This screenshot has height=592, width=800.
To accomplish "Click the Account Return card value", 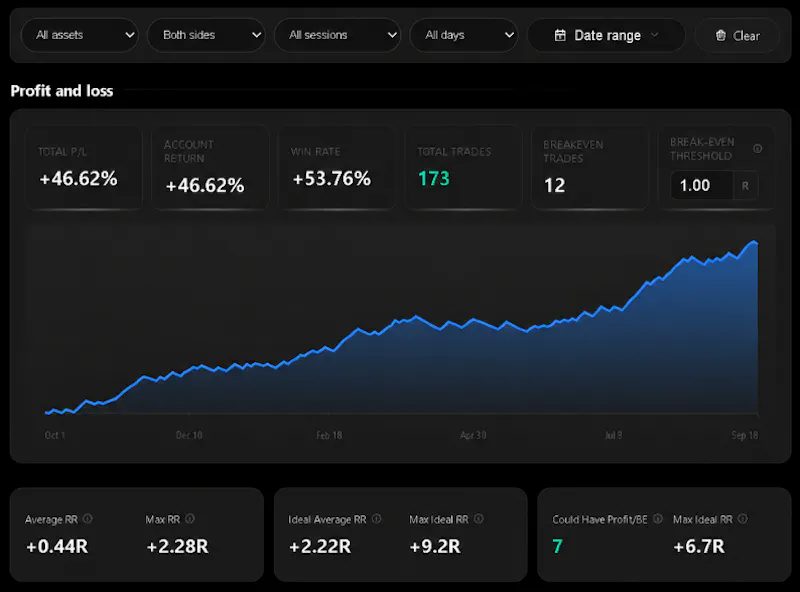I will 205,185.
